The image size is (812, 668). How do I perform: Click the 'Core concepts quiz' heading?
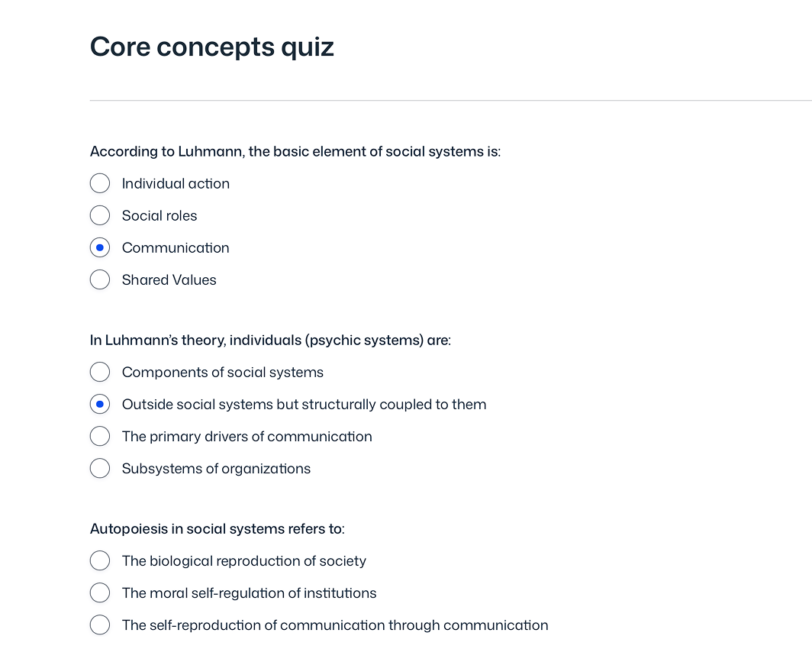point(212,47)
